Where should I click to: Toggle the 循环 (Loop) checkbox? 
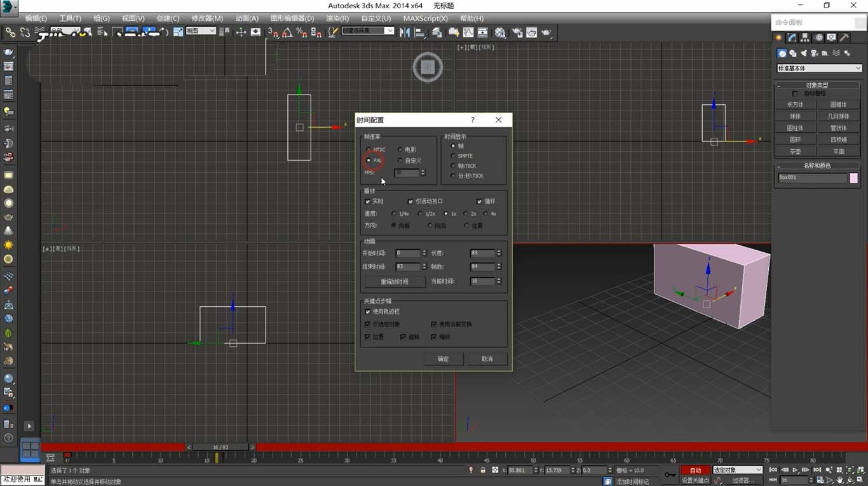(480, 201)
